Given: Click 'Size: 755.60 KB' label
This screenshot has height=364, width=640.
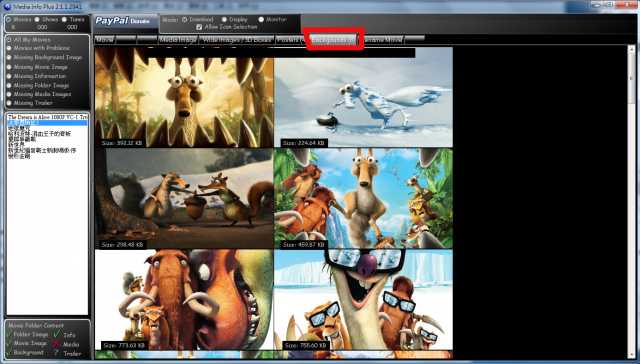Looking at the screenshot, I should [306, 345].
